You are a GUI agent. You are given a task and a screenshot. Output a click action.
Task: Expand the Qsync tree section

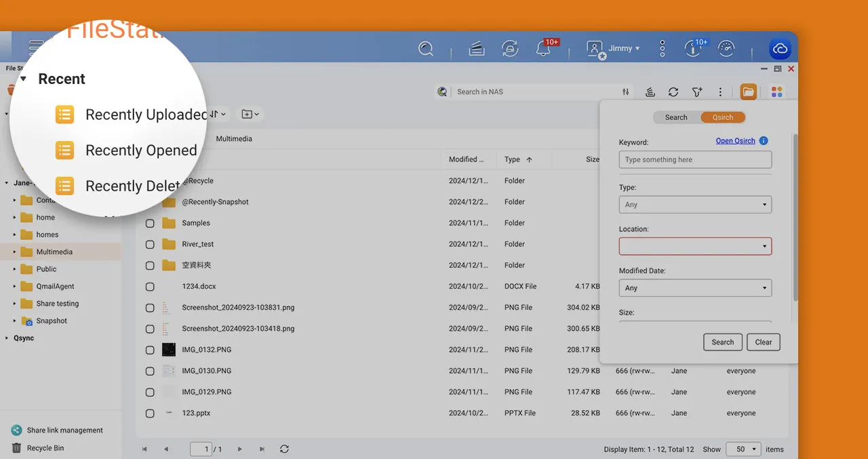(6, 338)
